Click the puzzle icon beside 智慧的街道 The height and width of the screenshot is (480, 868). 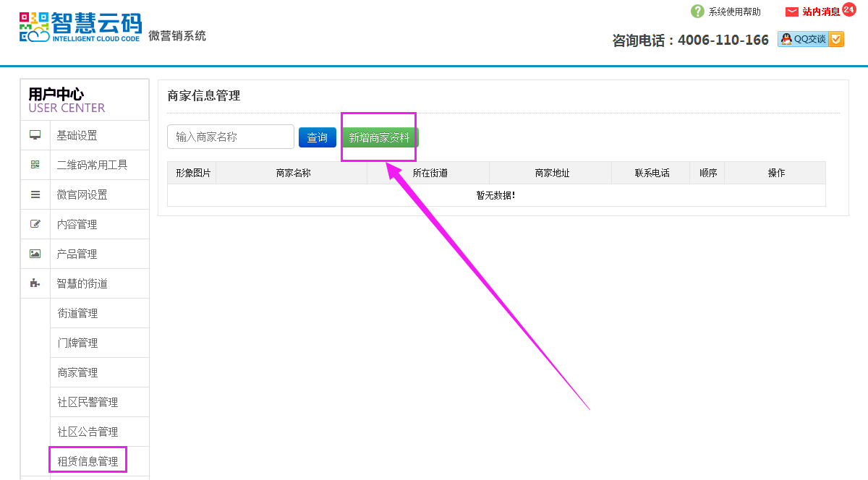point(35,283)
